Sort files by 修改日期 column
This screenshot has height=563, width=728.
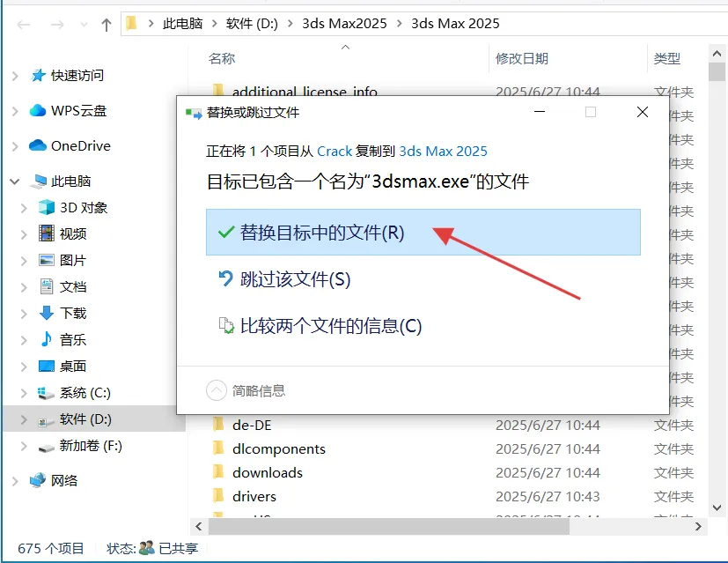pyautogui.click(x=522, y=58)
